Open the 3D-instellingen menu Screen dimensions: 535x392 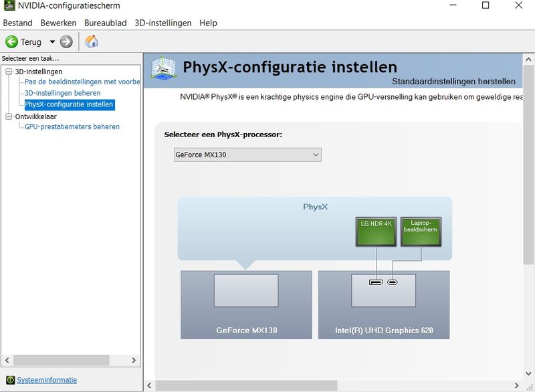(163, 23)
